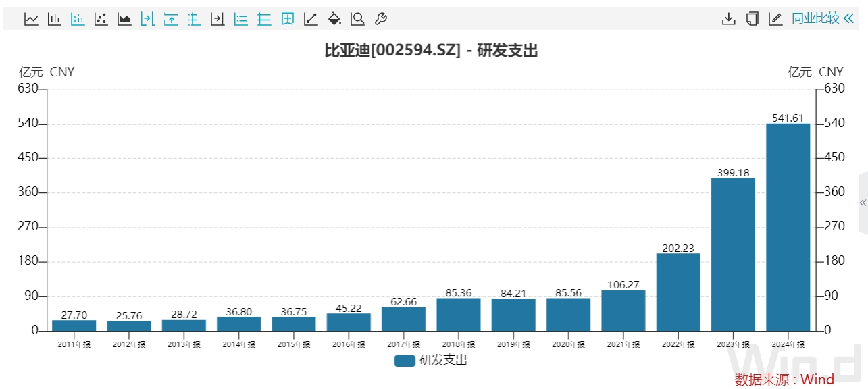This screenshot has width=868, height=389.
Task: Click the teal bulleted list icon
Action: (x=241, y=19)
